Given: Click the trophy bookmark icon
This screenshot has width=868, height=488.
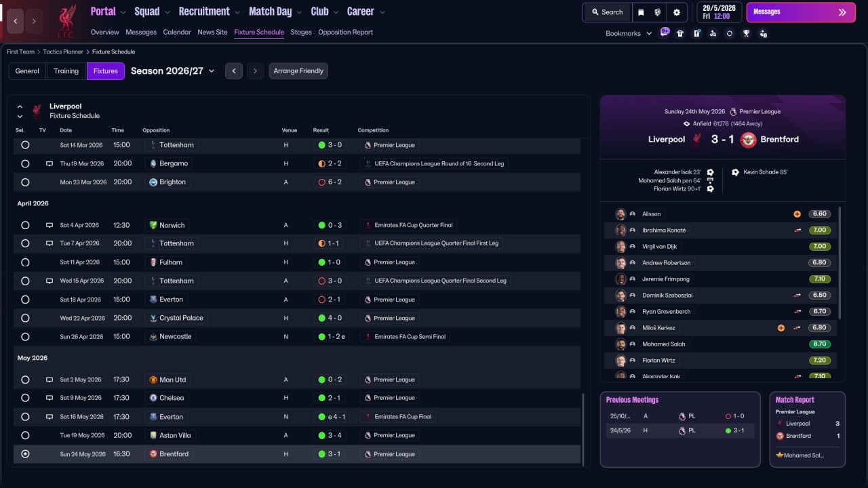Looking at the screenshot, I should coord(746,33).
